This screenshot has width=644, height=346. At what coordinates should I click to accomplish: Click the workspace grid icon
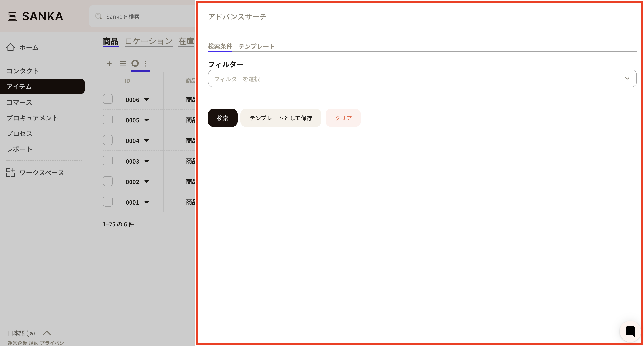tap(11, 173)
